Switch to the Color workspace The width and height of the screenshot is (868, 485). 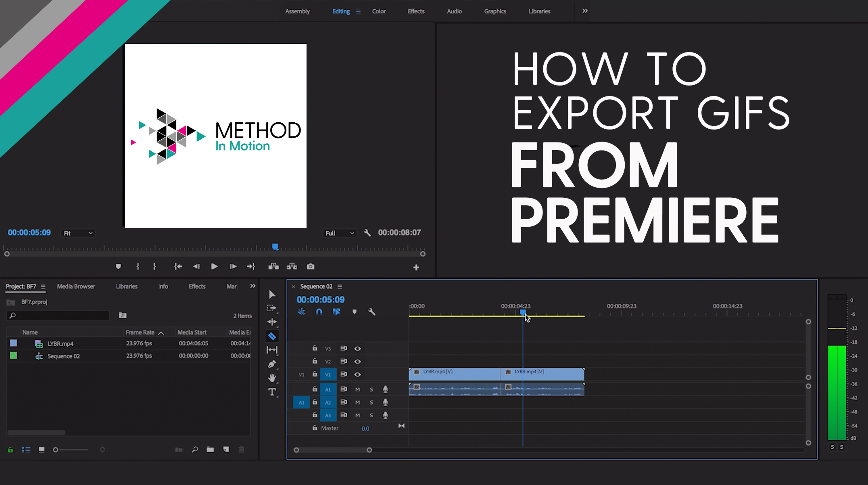379,11
